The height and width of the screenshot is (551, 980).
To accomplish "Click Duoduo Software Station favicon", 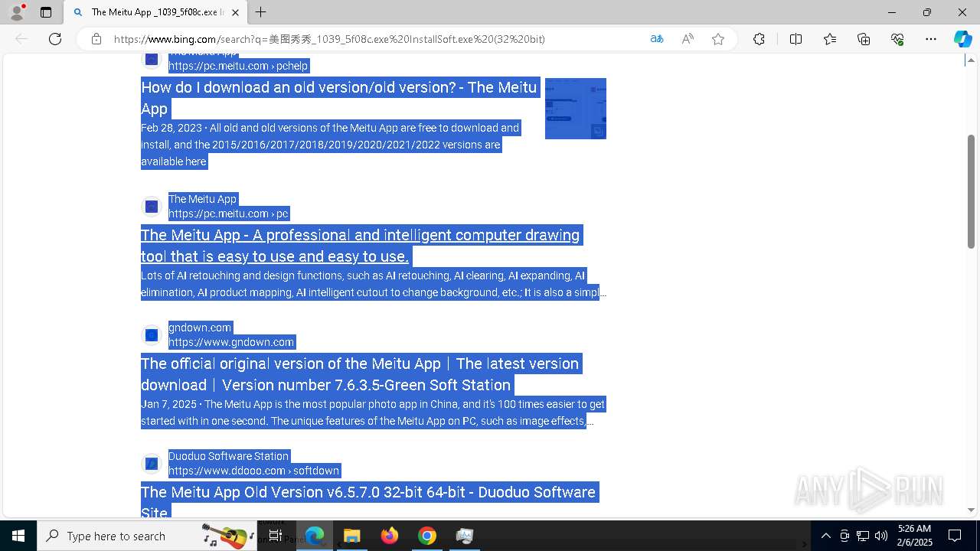I will pyautogui.click(x=152, y=464).
